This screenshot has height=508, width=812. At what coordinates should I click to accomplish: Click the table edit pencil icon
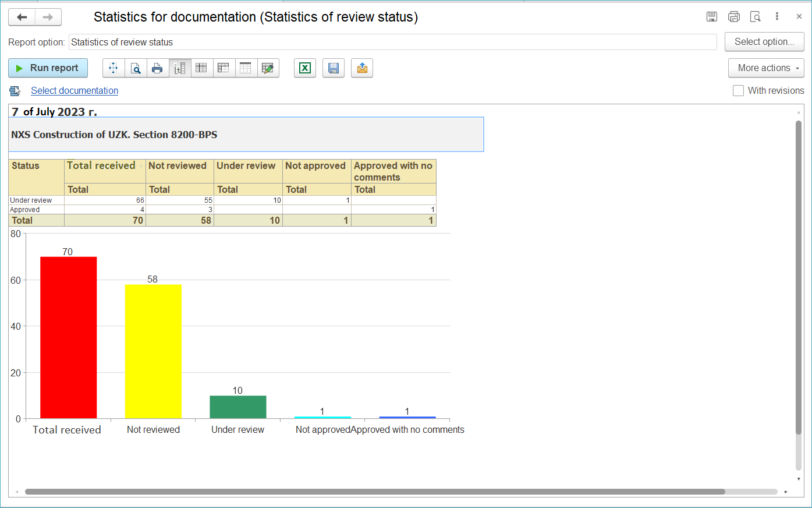point(268,68)
